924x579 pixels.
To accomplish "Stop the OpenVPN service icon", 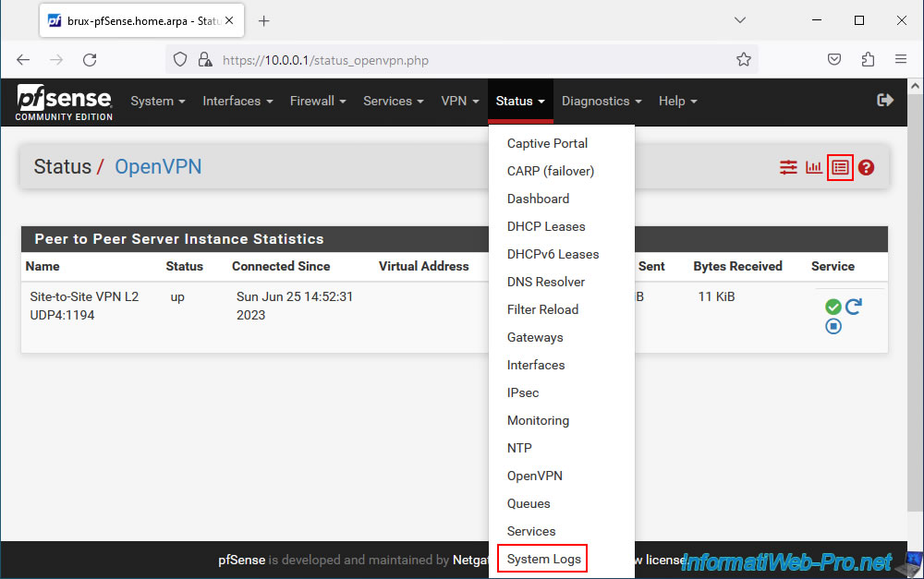I will [x=833, y=326].
